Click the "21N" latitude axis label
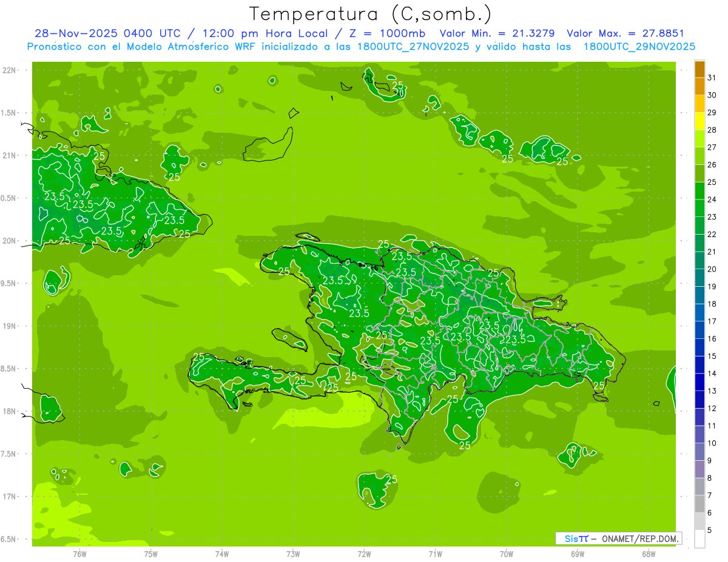This screenshot has width=728, height=562. (x=10, y=155)
